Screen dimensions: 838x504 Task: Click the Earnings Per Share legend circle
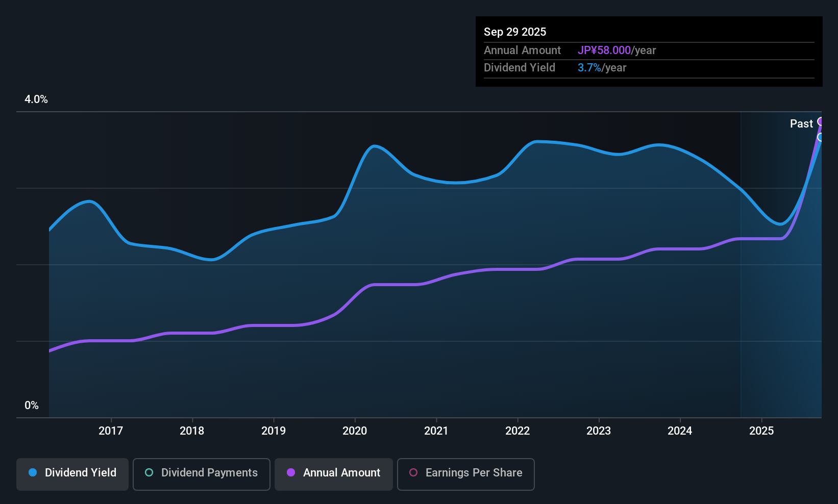tap(413, 473)
